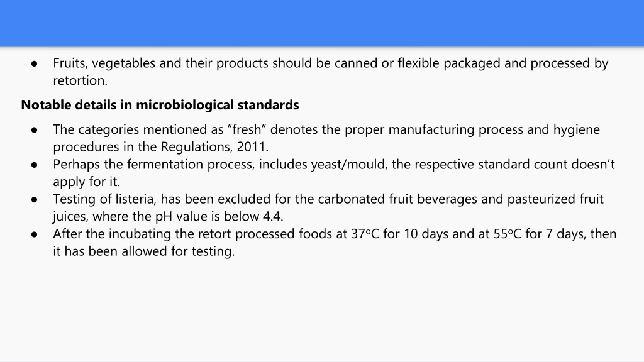Click the word 'listeria'

[134, 199]
